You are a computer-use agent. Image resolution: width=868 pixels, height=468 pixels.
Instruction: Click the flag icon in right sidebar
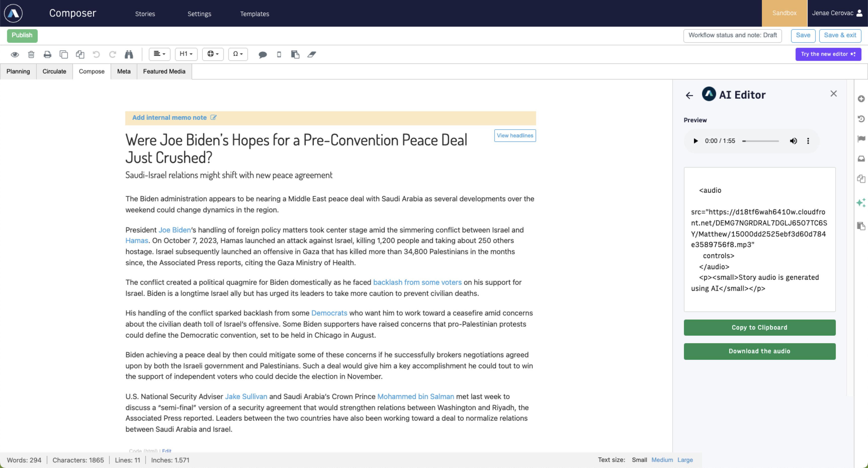tap(861, 139)
